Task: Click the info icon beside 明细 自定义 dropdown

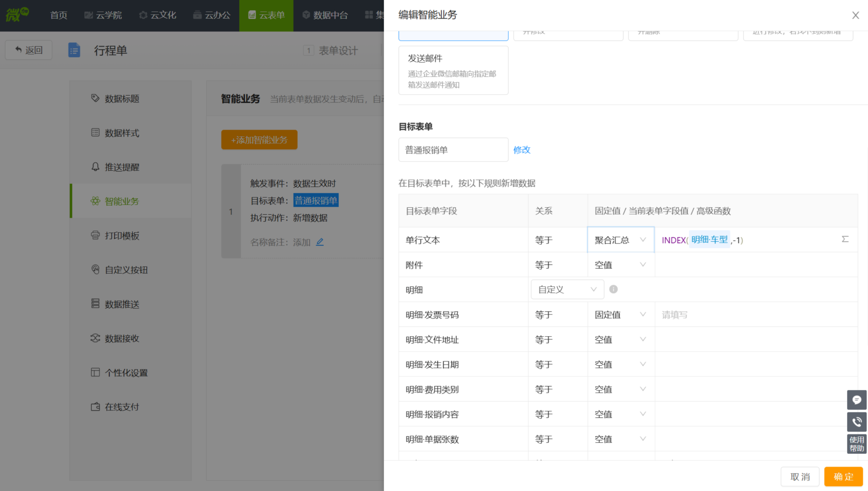Action: pyautogui.click(x=613, y=289)
